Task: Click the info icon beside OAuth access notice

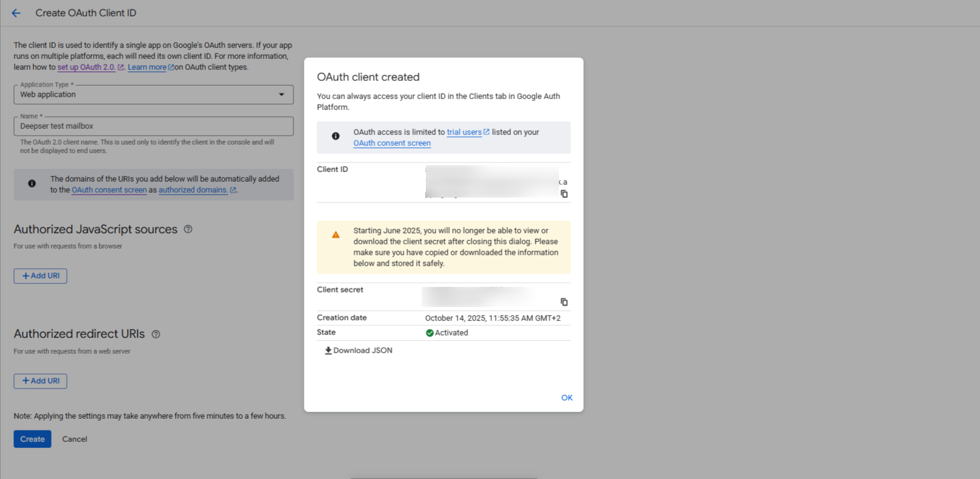Action: pyautogui.click(x=335, y=136)
